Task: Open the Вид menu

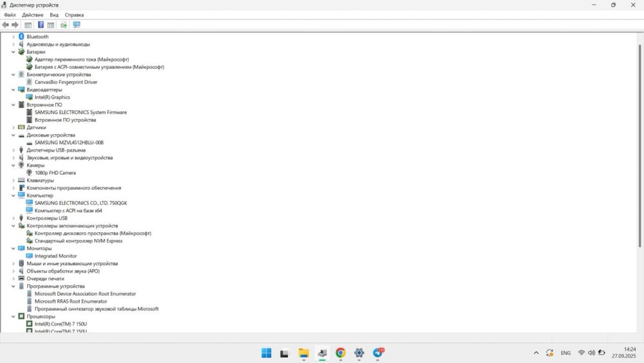Action: [x=54, y=15]
